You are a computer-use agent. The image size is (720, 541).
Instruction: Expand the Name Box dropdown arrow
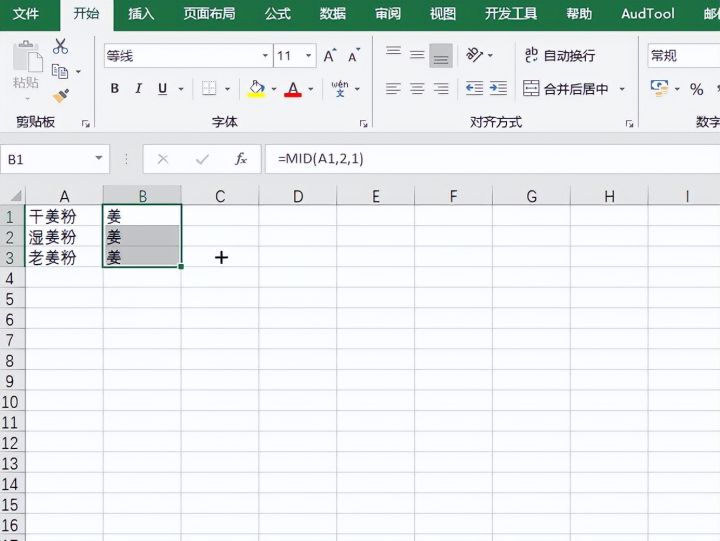pyautogui.click(x=98, y=158)
